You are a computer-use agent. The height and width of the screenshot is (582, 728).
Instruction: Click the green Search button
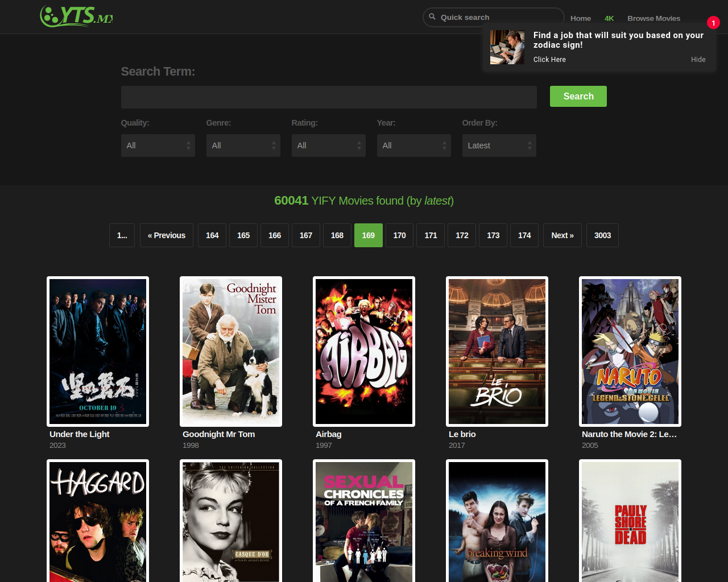point(578,97)
